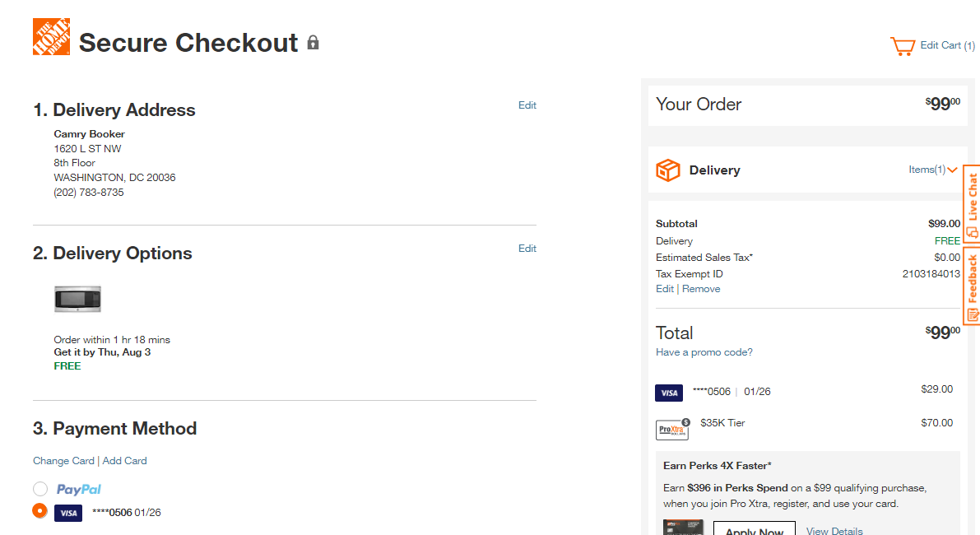Open the Feedback side tab
This screenshot has width=980, height=535.
coord(972,286)
